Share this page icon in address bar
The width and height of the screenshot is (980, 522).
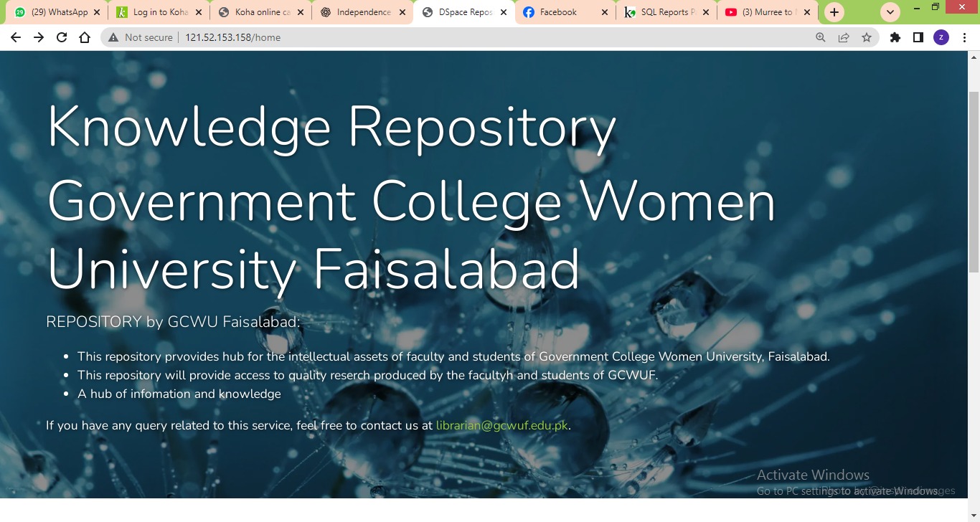844,37
